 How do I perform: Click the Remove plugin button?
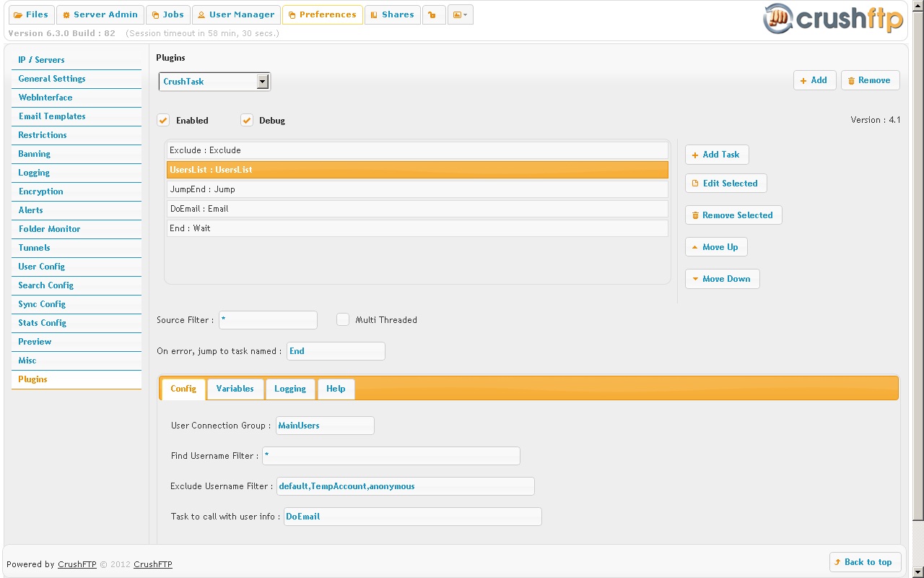click(870, 80)
